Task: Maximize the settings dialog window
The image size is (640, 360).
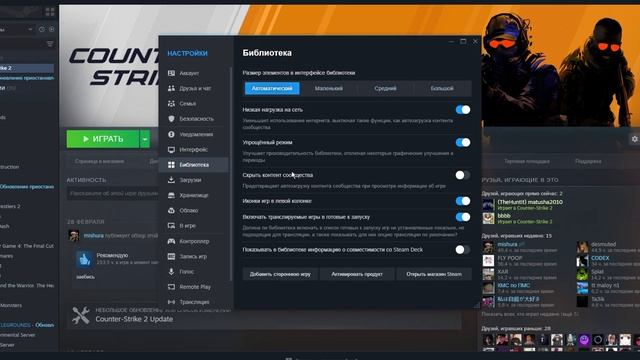Action: coord(463,41)
